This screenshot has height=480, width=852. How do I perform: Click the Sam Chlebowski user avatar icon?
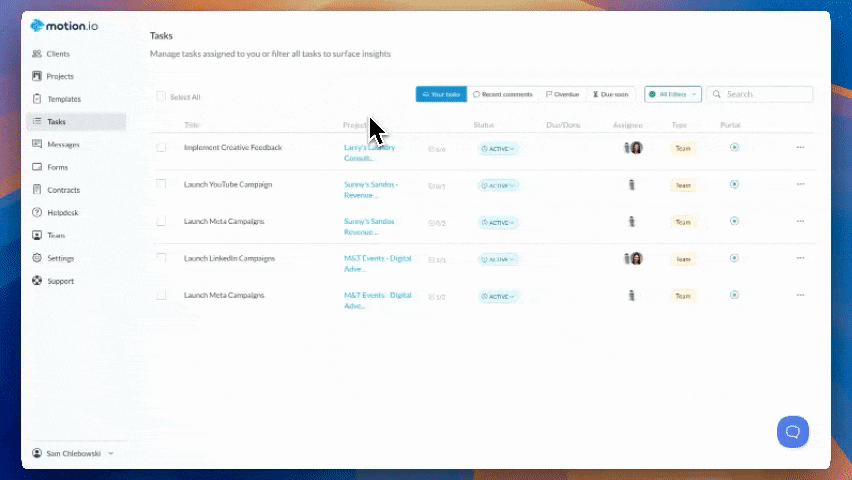tap(37, 453)
